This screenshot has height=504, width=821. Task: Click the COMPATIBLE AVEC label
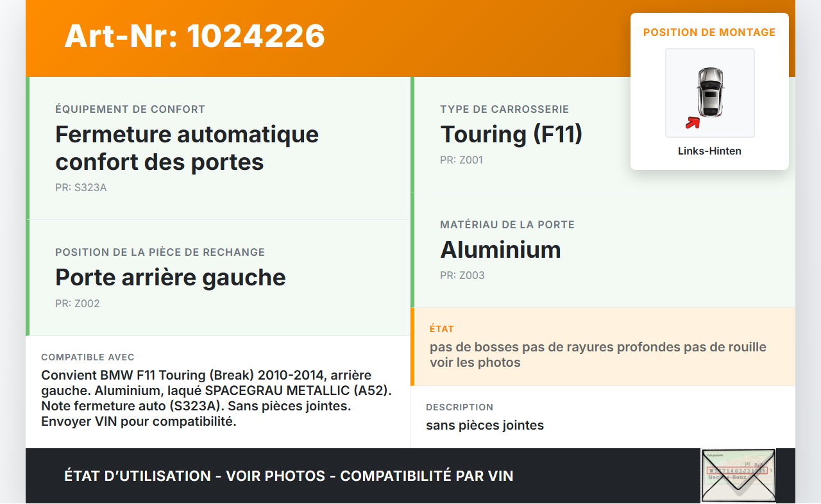click(88, 357)
